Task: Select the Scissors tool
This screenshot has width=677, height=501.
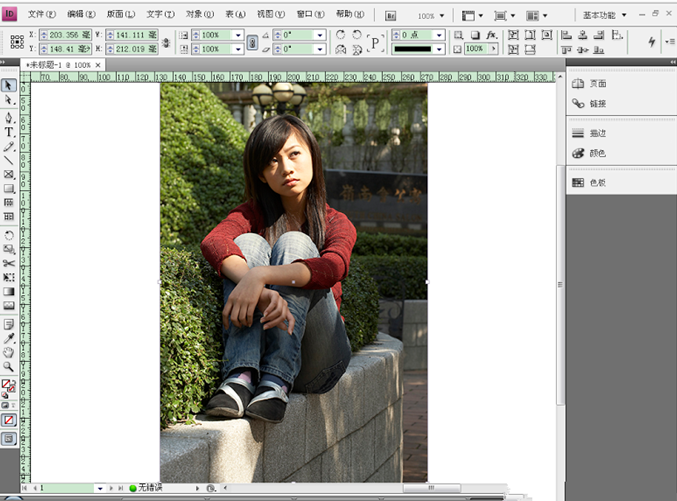Action: 9,263
